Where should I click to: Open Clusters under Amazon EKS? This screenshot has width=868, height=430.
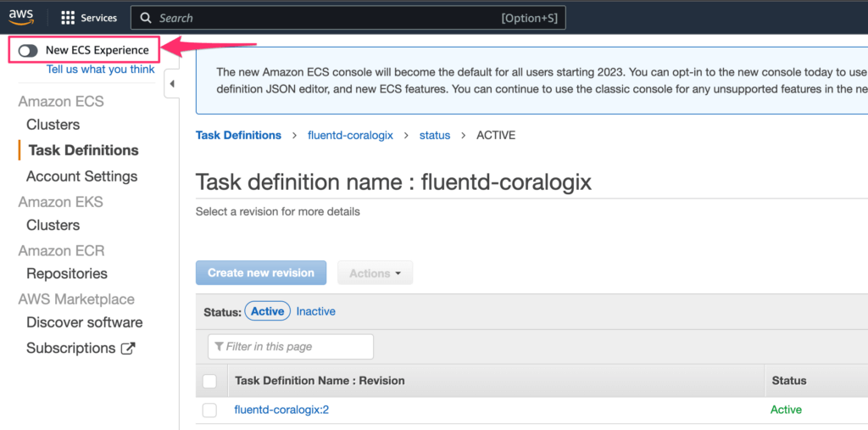click(x=53, y=226)
